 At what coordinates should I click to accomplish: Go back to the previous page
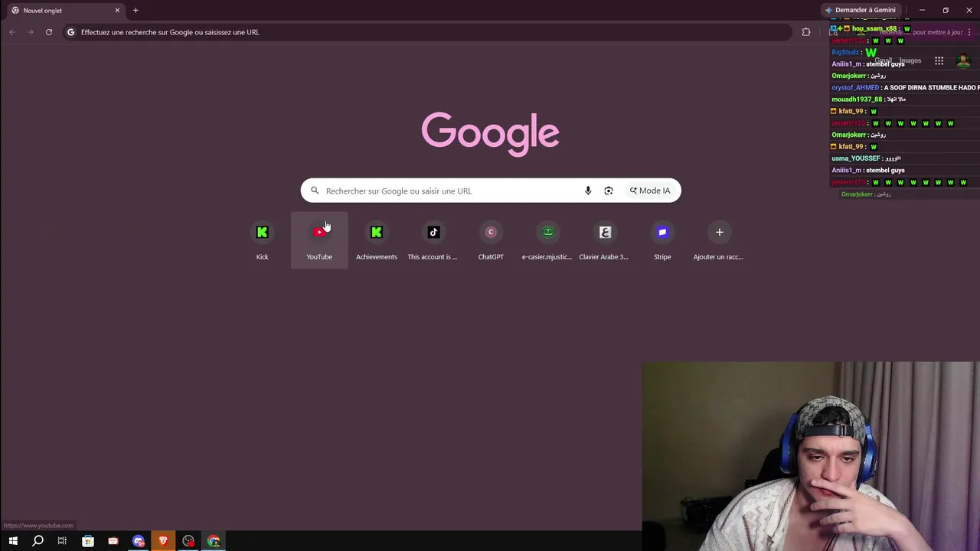(12, 32)
